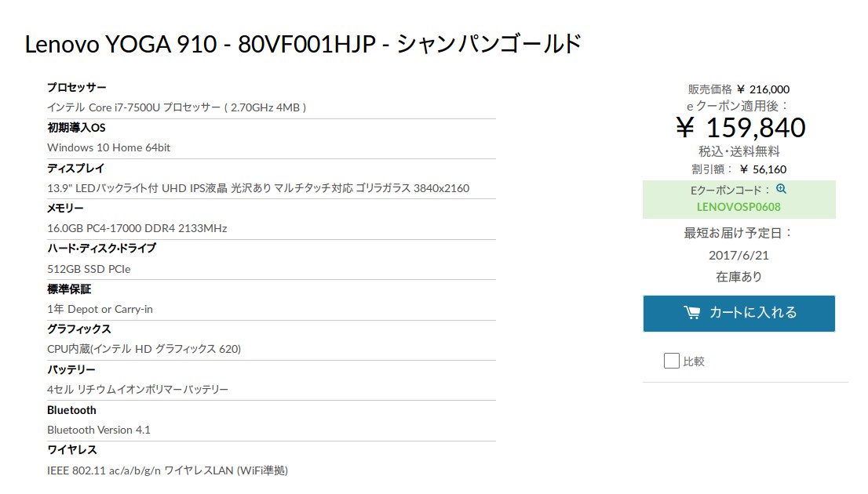This screenshot has width=868, height=494.
Task: Click the Bluetooth Version 4.1 value
Action: [99, 430]
